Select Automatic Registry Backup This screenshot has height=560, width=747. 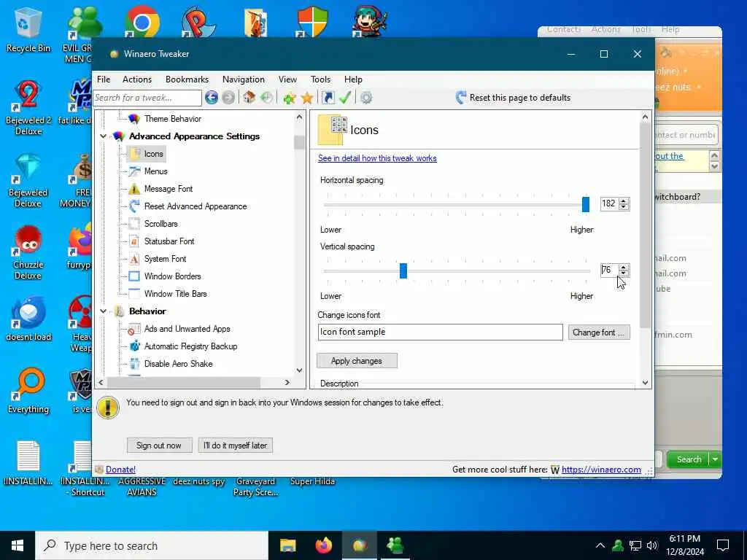[x=190, y=346]
